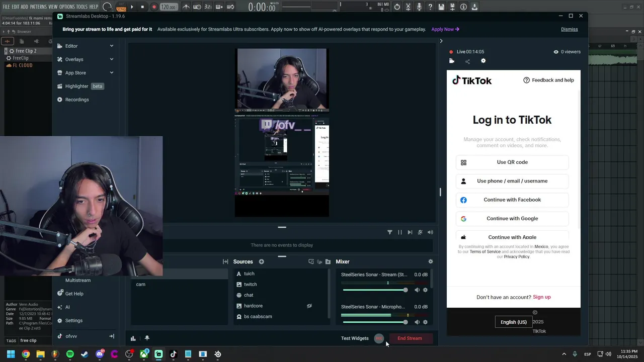Click Apply Now banner link
Image resolution: width=644 pixels, height=362 pixels.
click(445, 29)
